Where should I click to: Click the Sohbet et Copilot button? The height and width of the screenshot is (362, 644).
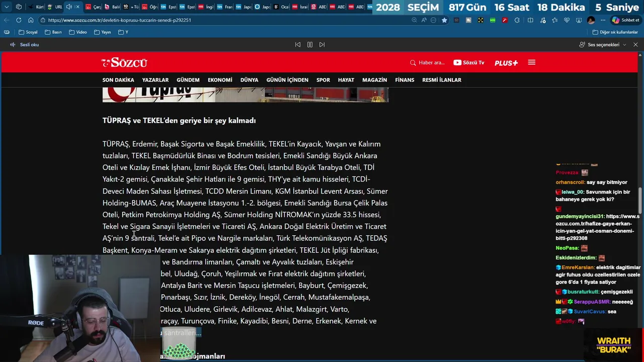click(625, 20)
